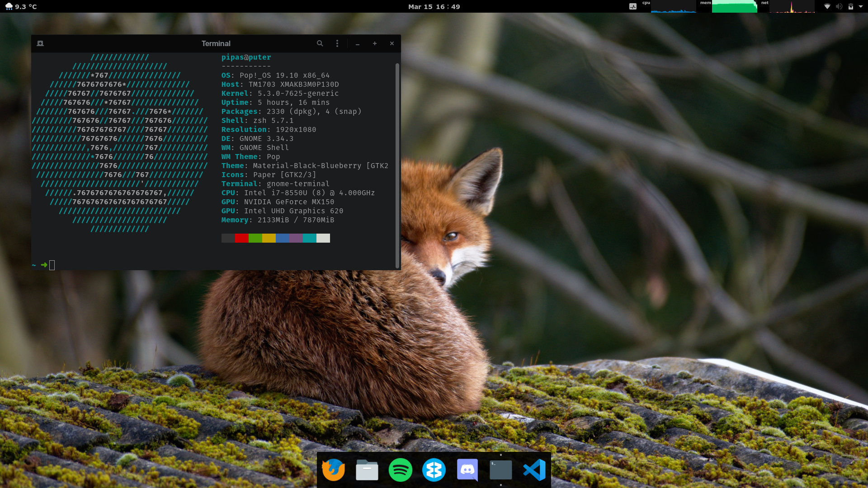
Task: Open the calendar from Mar 15 clock
Action: point(434,6)
